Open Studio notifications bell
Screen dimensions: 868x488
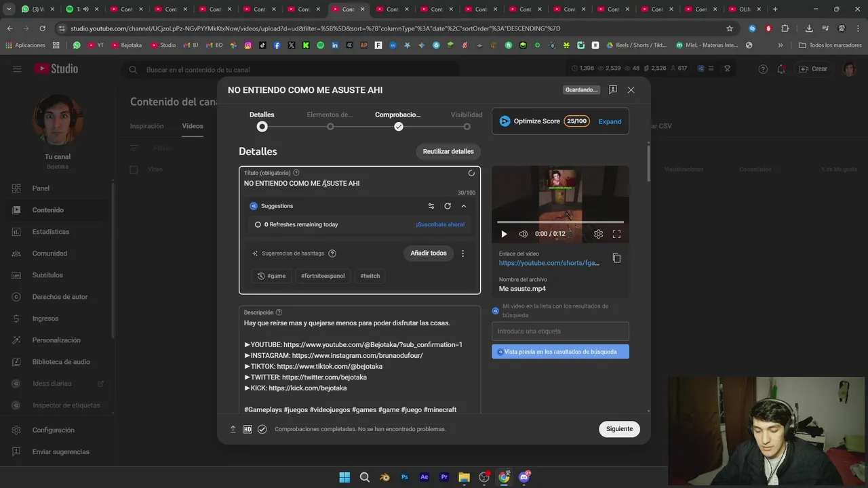tap(781, 69)
